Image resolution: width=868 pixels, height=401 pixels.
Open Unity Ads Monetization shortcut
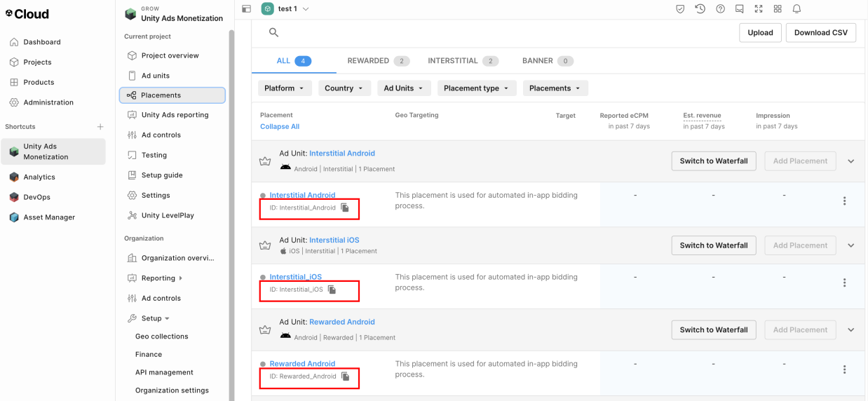point(55,151)
